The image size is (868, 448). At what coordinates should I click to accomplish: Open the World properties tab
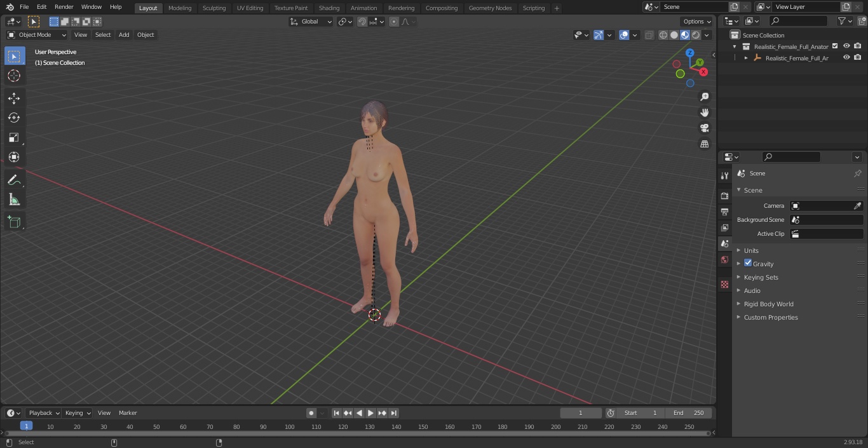(x=724, y=259)
